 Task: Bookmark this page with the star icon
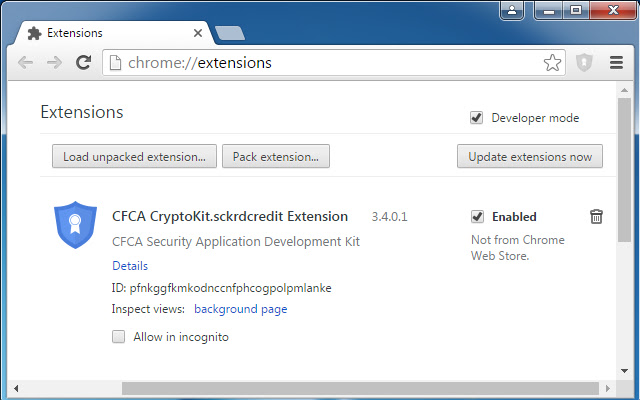(x=552, y=62)
